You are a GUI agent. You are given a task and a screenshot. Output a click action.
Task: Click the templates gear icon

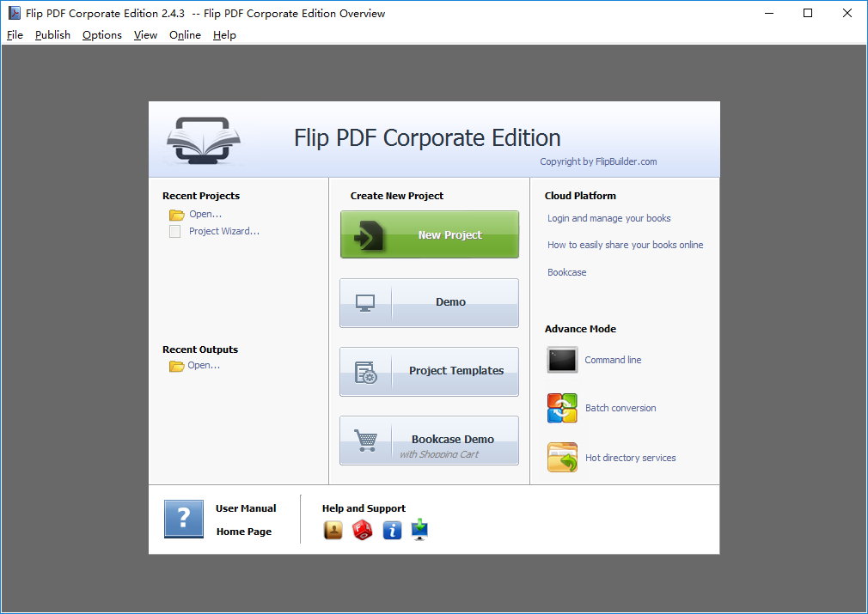[366, 373]
